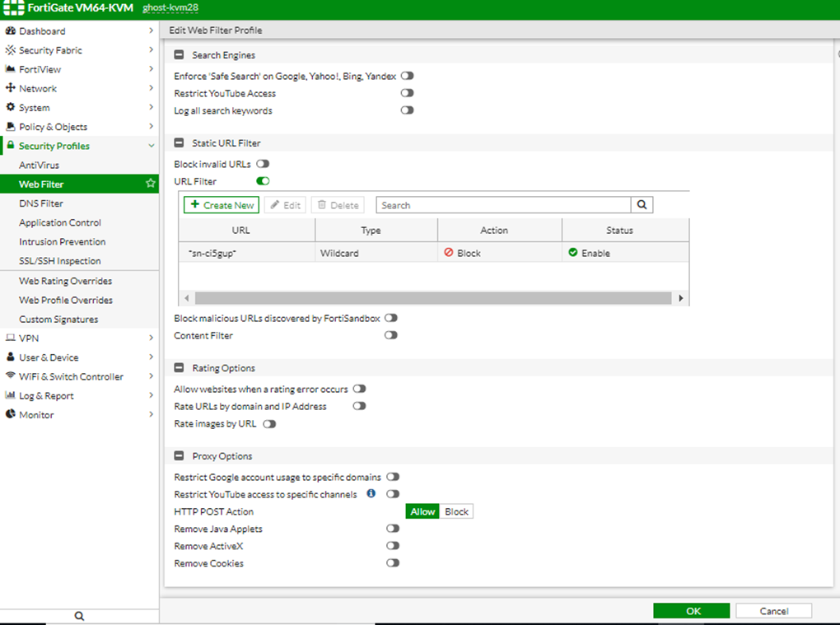Click the sidebar search magnifier icon at bottom
This screenshot has height=625, width=840.
[79, 615]
